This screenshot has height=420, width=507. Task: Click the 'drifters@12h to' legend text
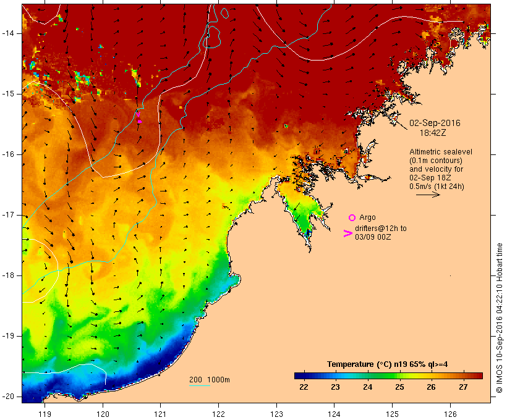coord(381,229)
